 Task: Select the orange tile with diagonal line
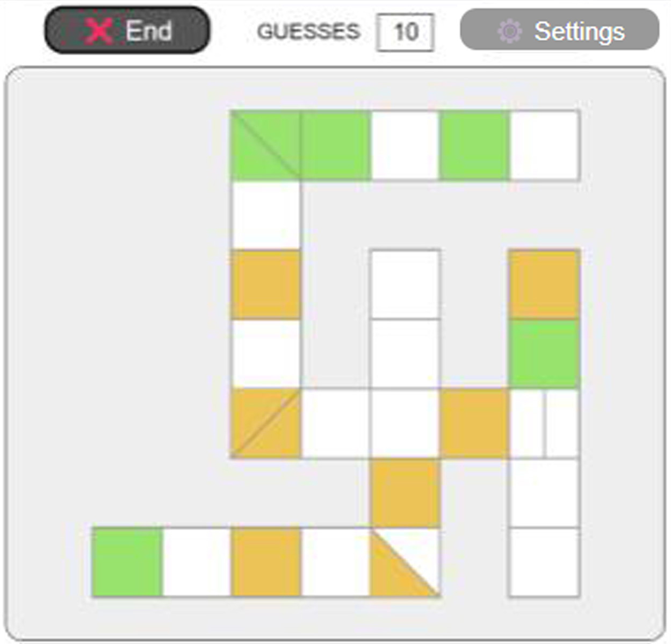click(x=265, y=423)
